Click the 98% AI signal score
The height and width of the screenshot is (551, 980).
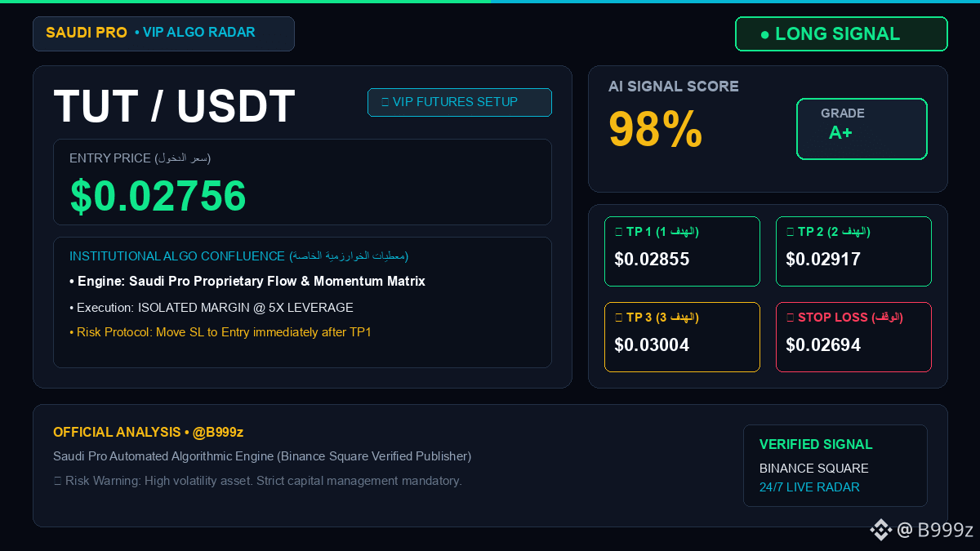[656, 129]
